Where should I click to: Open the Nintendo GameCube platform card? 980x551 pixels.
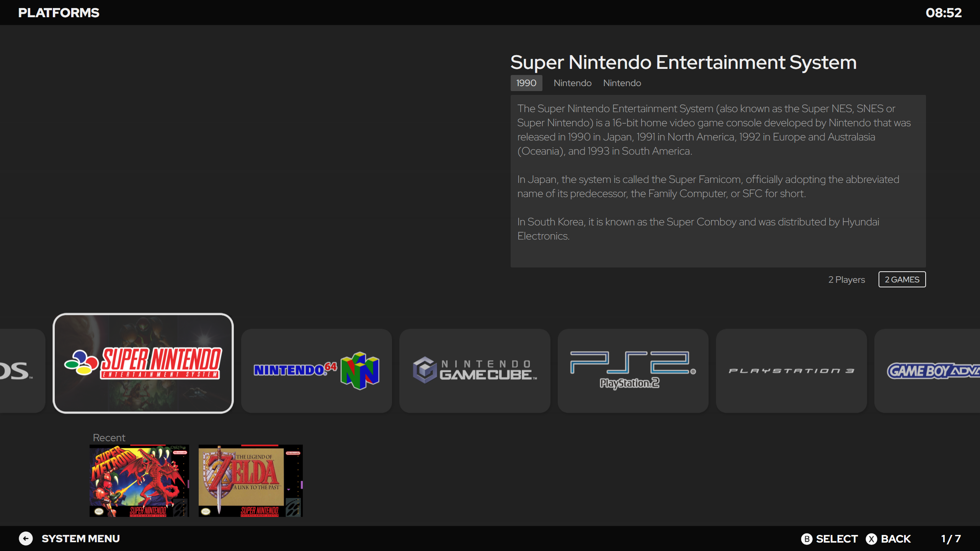[475, 370]
